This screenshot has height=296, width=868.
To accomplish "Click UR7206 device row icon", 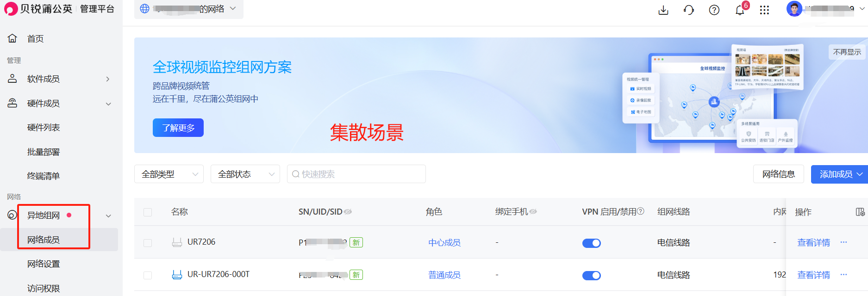I will point(177,242).
